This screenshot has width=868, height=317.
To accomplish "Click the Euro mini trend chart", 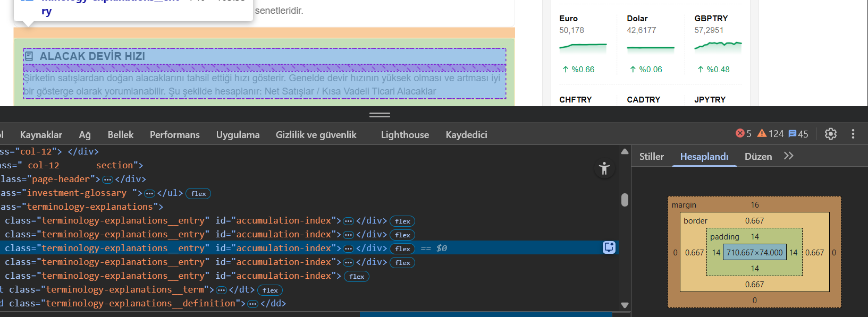I will tap(583, 47).
